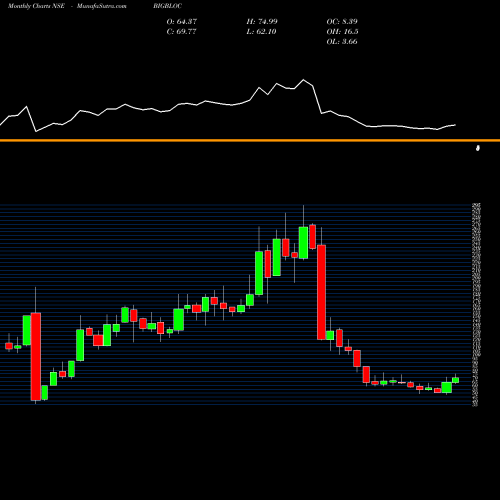Click the 'OH: 16.5' value
Screen dimensions: 500x500
342,32
